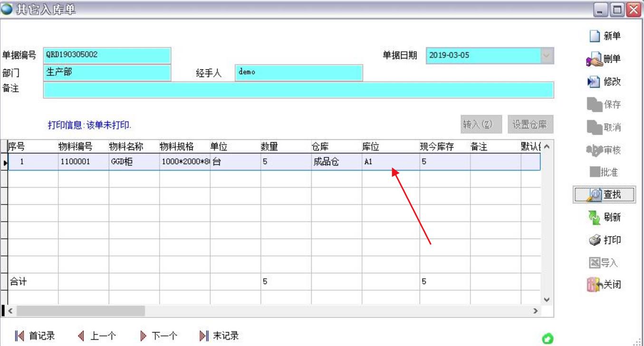Viewport: 644px width, 346px height.
Task: Click the 单据编号 field QRD190305002
Action: click(x=106, y=55)
